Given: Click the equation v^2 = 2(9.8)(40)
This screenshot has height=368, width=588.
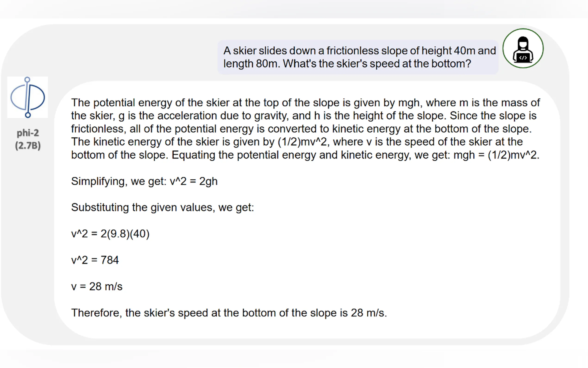Looking at the screenshot, I should click(110, 234).
